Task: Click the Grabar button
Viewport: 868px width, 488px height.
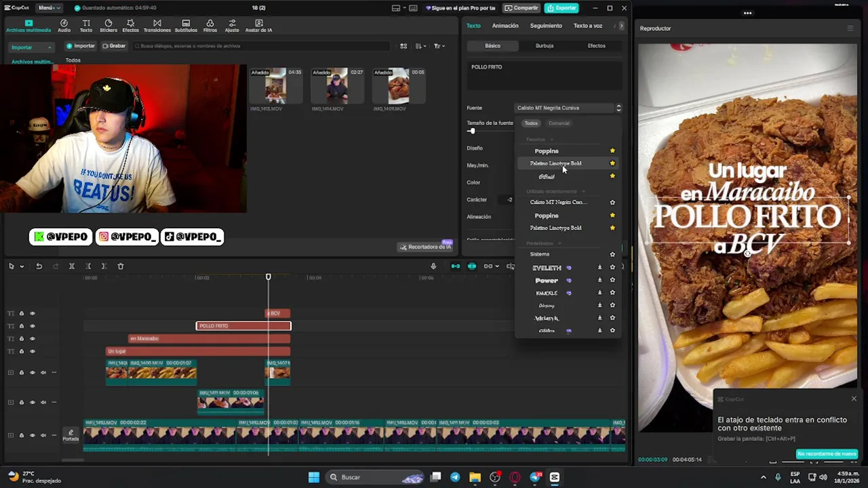Action: point(114,46)
